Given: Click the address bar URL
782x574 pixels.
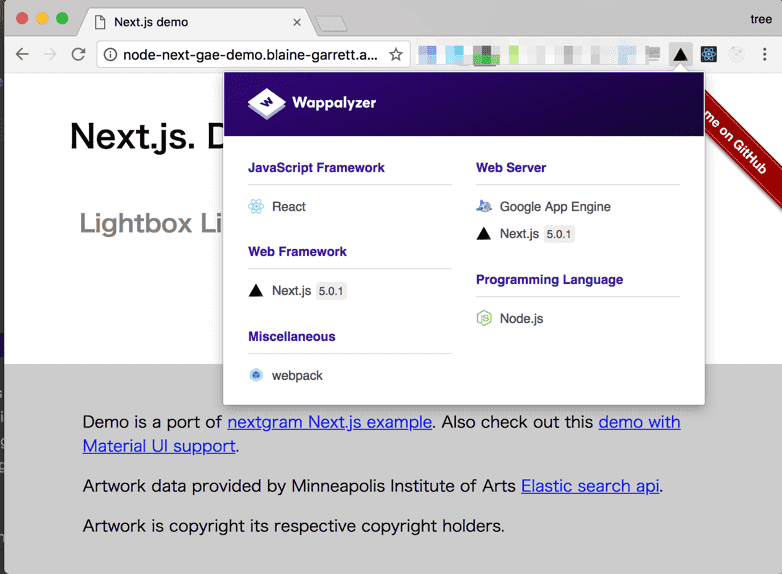Looking at the screenshot, I should [x=250, y=54].
